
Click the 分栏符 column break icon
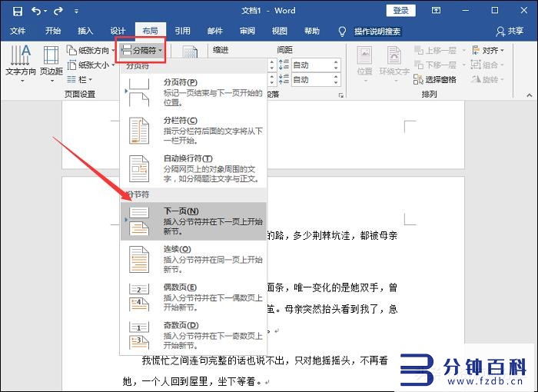[138, 131]
